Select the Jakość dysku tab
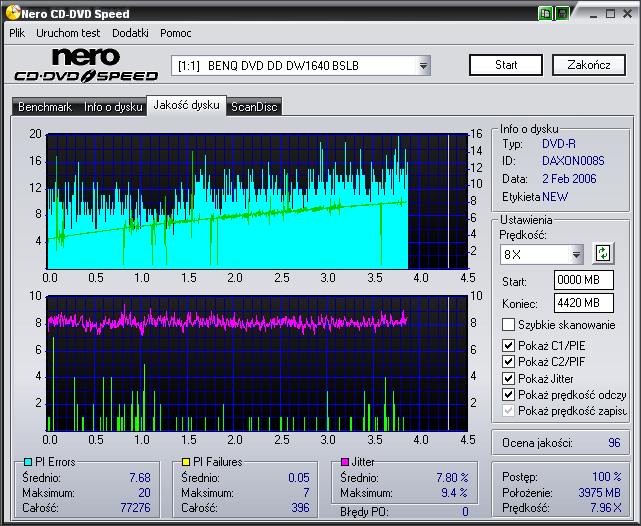Image resolution: width=641 pixels, height=526 pixels. click(x=186, y=105)
